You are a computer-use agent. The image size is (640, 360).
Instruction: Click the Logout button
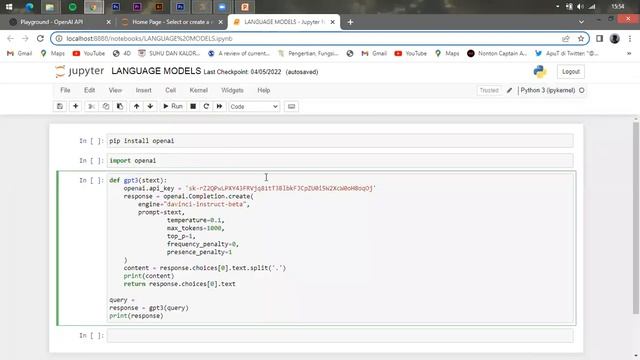click(x=571, y=71)
